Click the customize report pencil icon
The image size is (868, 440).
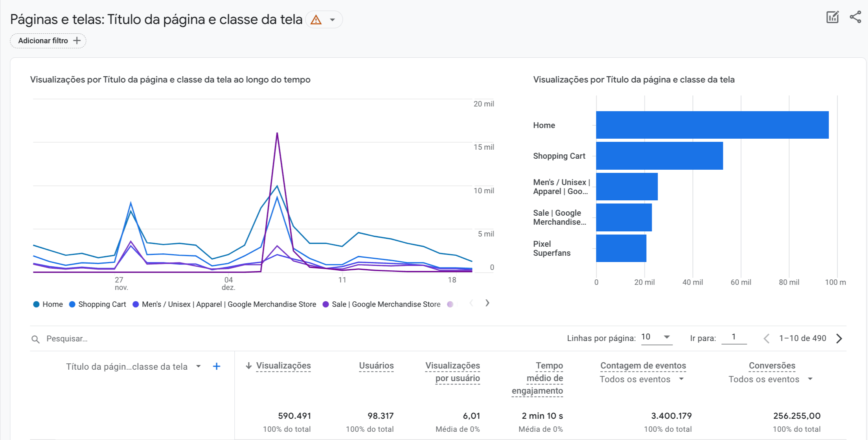click(832, 17)
